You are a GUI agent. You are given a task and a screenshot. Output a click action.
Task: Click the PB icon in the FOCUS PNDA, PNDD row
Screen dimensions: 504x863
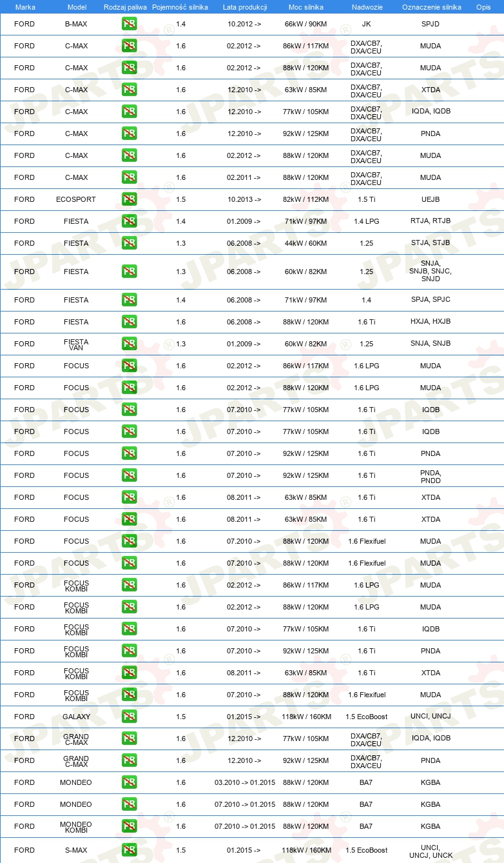(130, 475)
